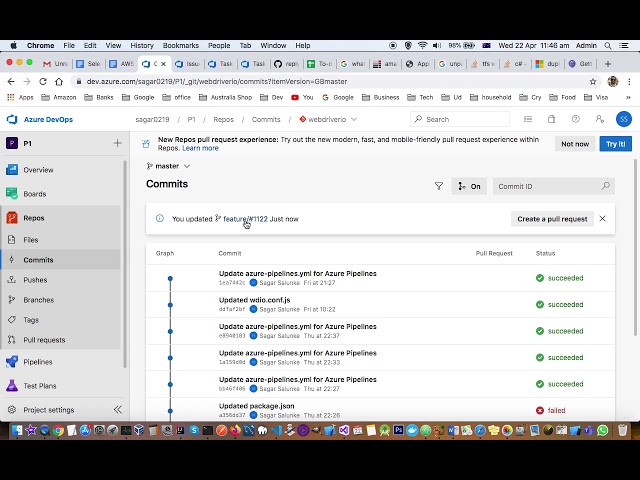Open the user settings icon
The height and width of the screenshot is (480, 640).
(x=599, y=119)
